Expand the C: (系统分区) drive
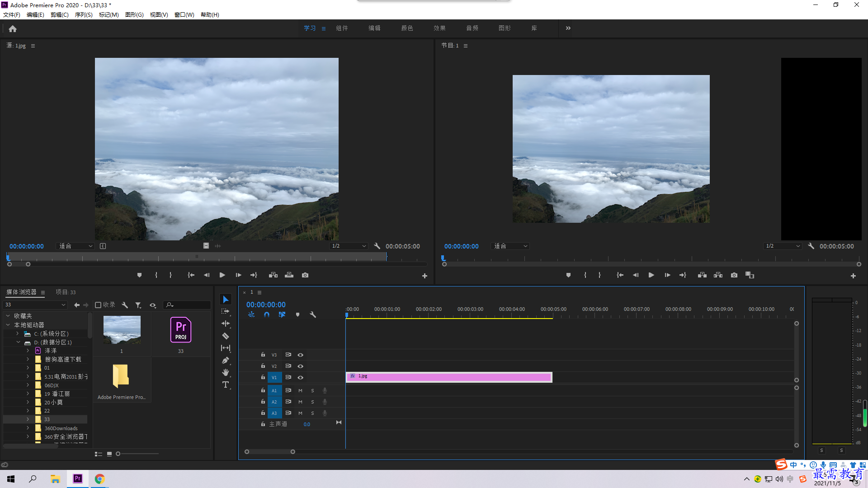Image resolution: width=868 pixels, height=488 pixels. coord(18,333)
